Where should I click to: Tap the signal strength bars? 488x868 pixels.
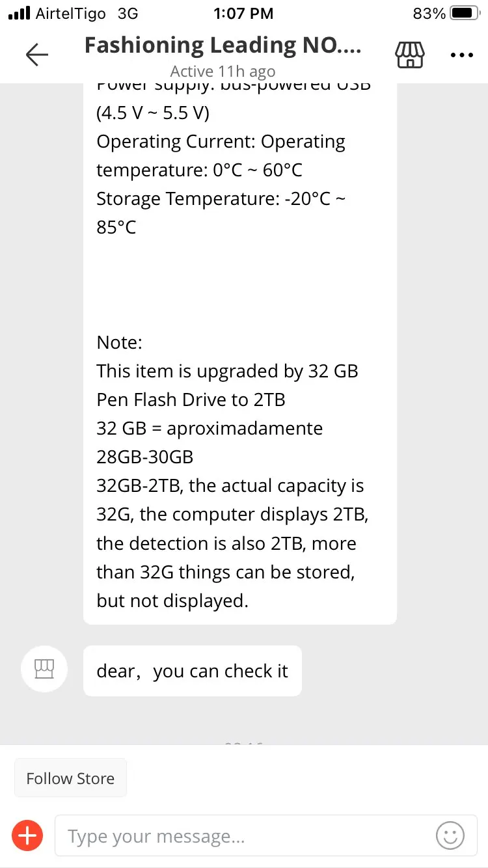pos(19,13)
